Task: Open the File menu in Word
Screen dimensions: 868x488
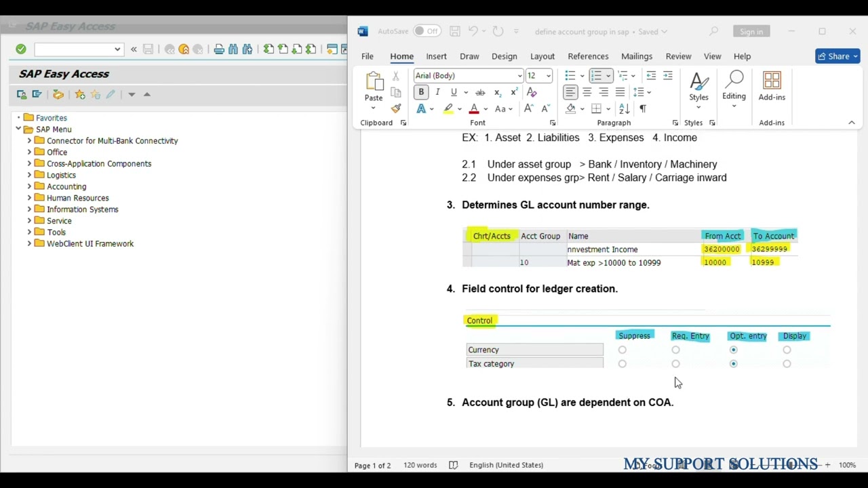Action: tap(367, 56)
